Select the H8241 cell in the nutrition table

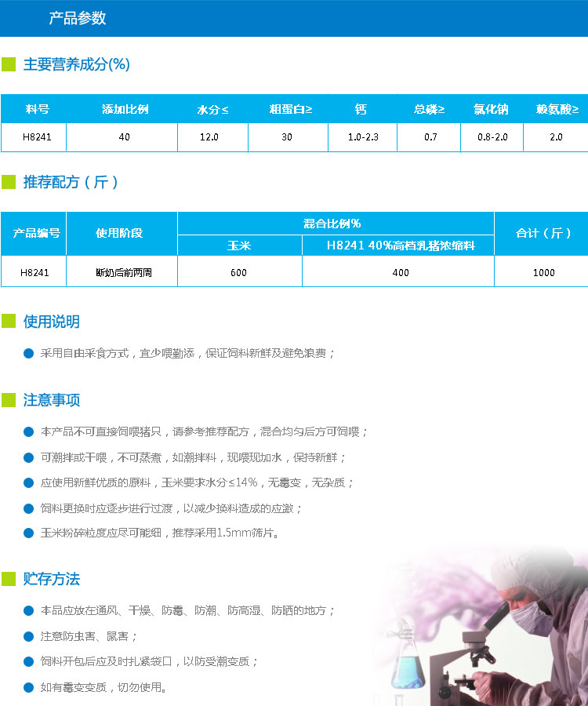pos(34,137)
